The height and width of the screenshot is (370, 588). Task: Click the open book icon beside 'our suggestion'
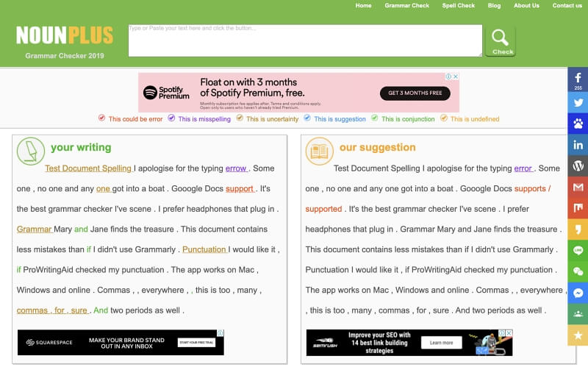pos(319,152)
